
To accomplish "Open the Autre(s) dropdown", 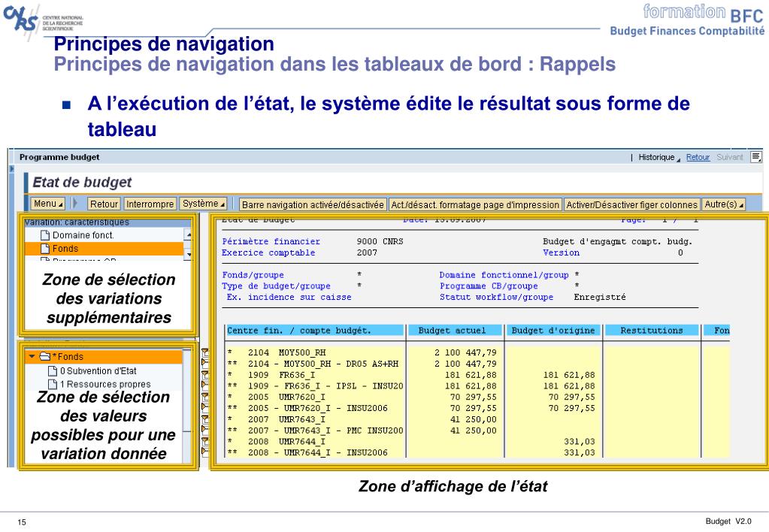I will (724, 204).
